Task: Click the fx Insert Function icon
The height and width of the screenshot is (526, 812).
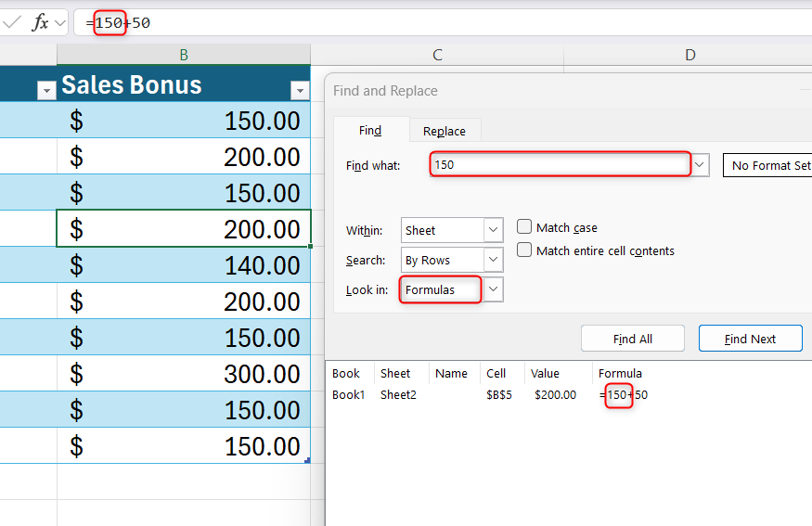Action: coord(41,23)
